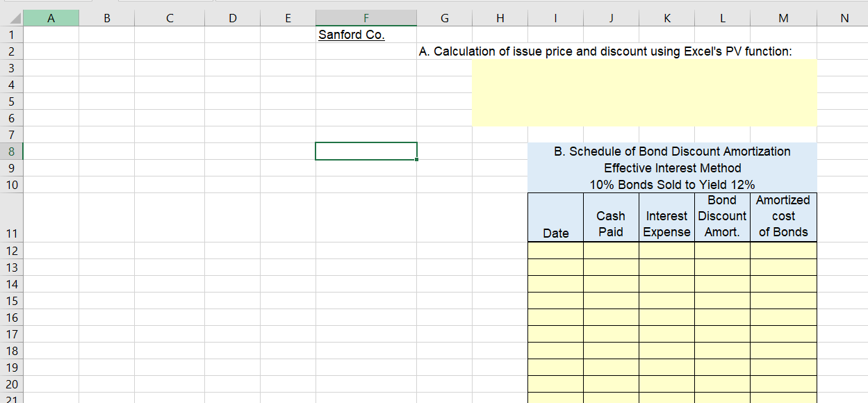Select row 20 header
Viewport: 868px width, 403px height.
(x=12, y=384)
